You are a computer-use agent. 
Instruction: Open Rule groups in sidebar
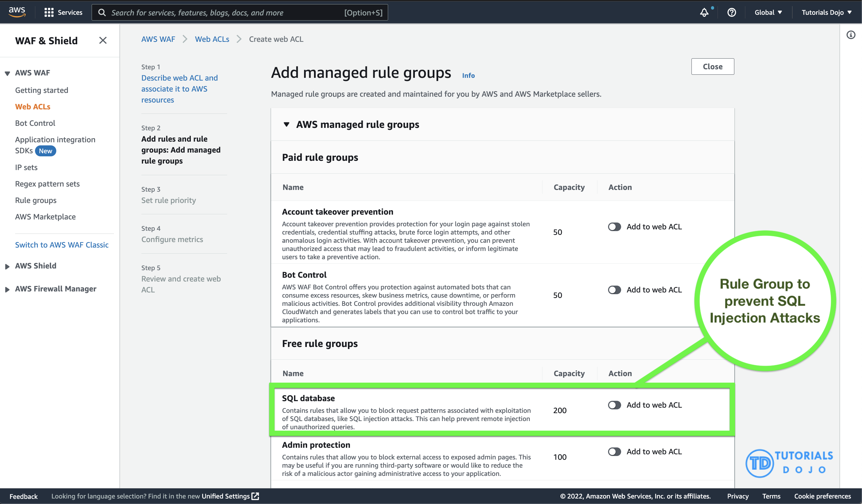pyautogui.click(x=36, y=200)
